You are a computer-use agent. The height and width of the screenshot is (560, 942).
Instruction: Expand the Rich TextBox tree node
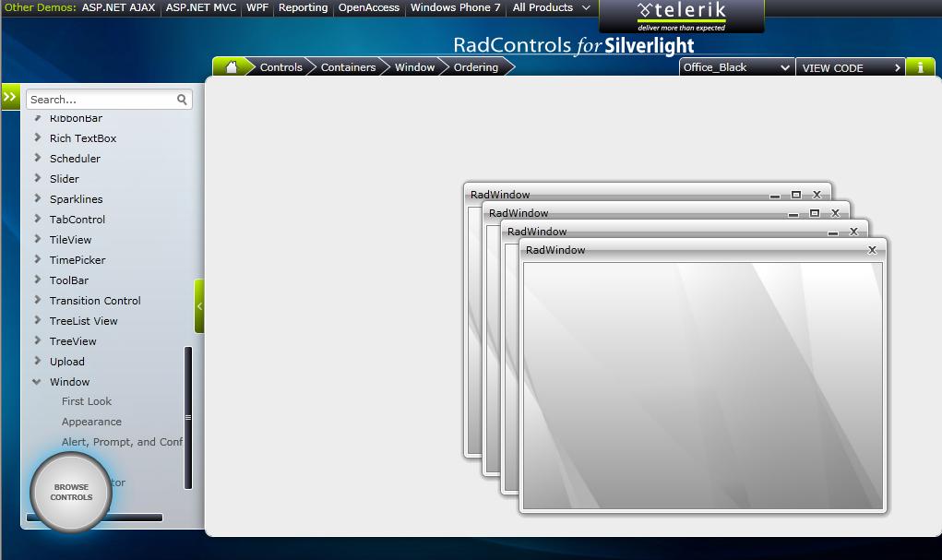(37, 137)
